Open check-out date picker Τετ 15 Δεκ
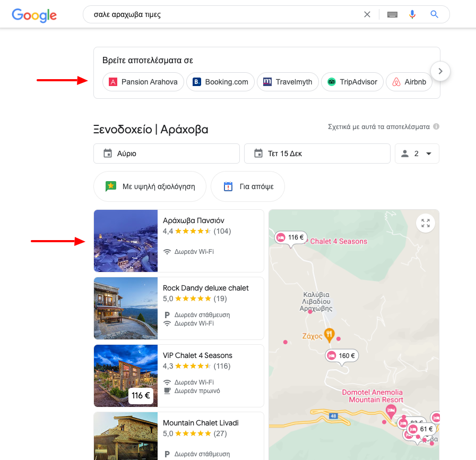Screen dimensions: 476x460 317,154
